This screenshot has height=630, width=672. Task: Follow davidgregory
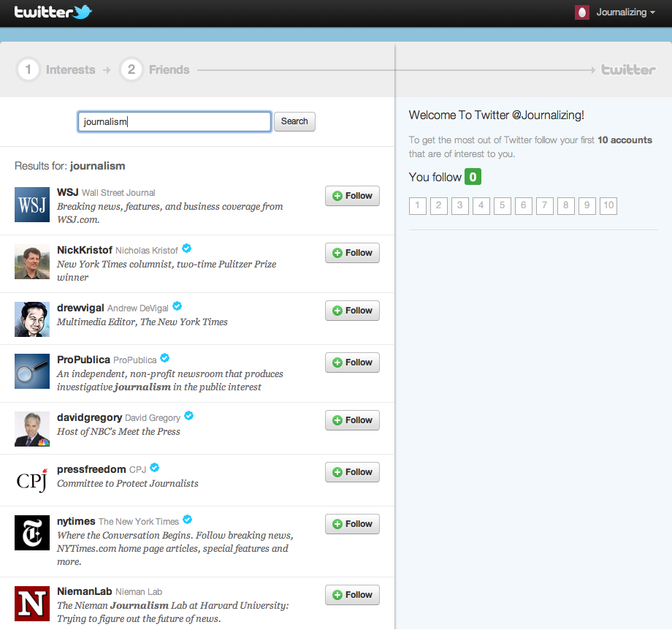[x=352, y=420]
